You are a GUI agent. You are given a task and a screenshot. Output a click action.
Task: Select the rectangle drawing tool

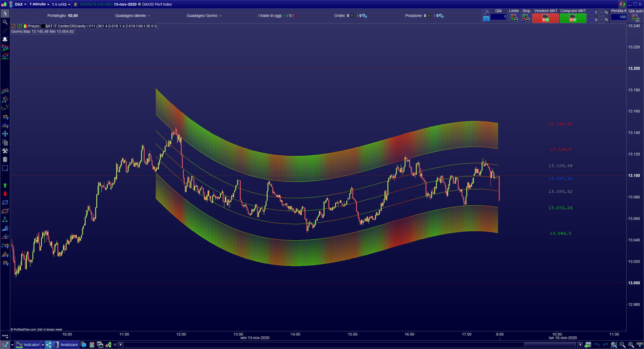(5, 202)
